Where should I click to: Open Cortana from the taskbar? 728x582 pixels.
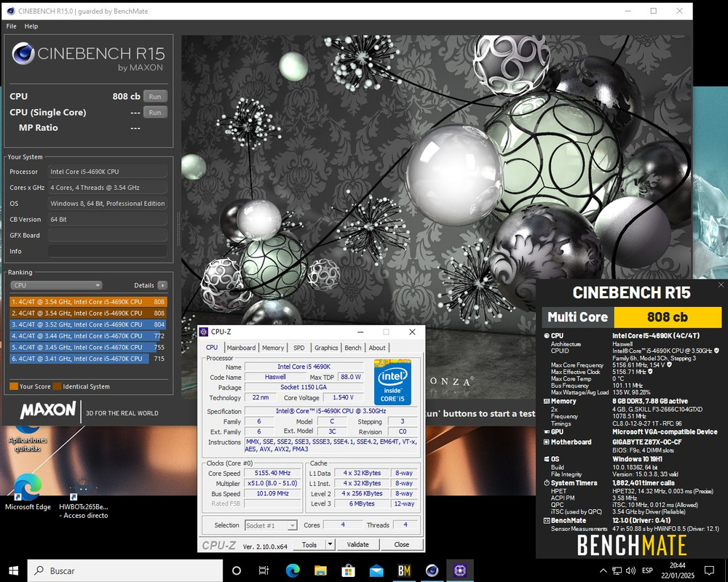237,570
